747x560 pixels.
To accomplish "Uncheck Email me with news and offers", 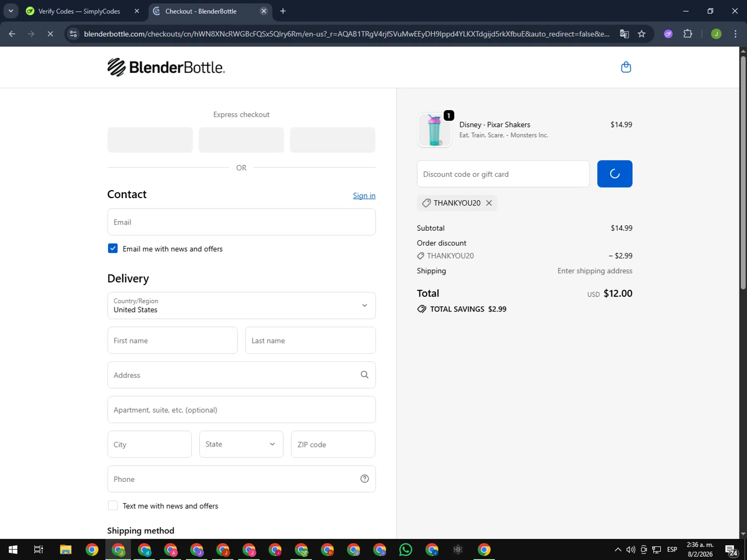I will (x=113, y=248).
